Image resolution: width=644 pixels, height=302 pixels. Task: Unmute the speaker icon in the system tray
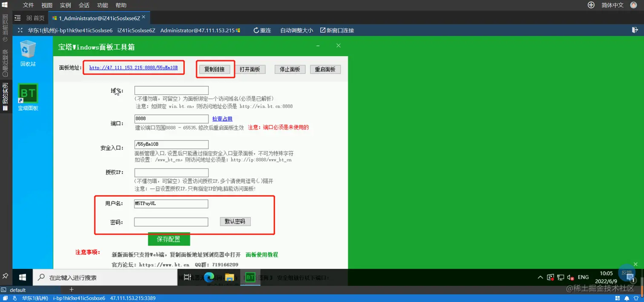(x=571, y=277)
